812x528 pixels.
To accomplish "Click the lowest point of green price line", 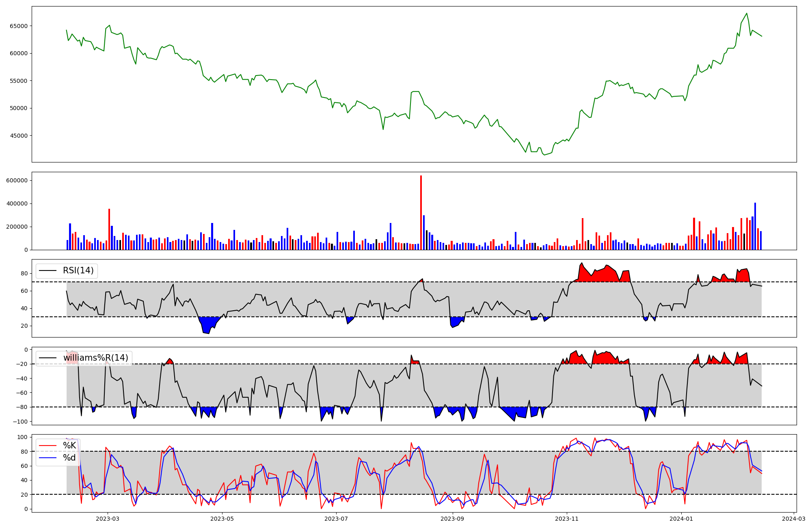I will pyautogui.click(x=544, y=155).
